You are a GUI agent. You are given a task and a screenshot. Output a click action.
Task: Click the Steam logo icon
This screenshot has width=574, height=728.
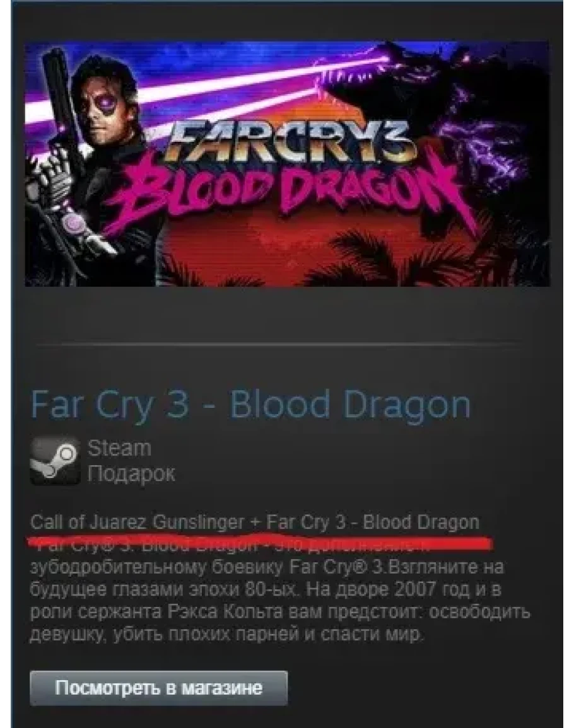click(x=55, y=460)
